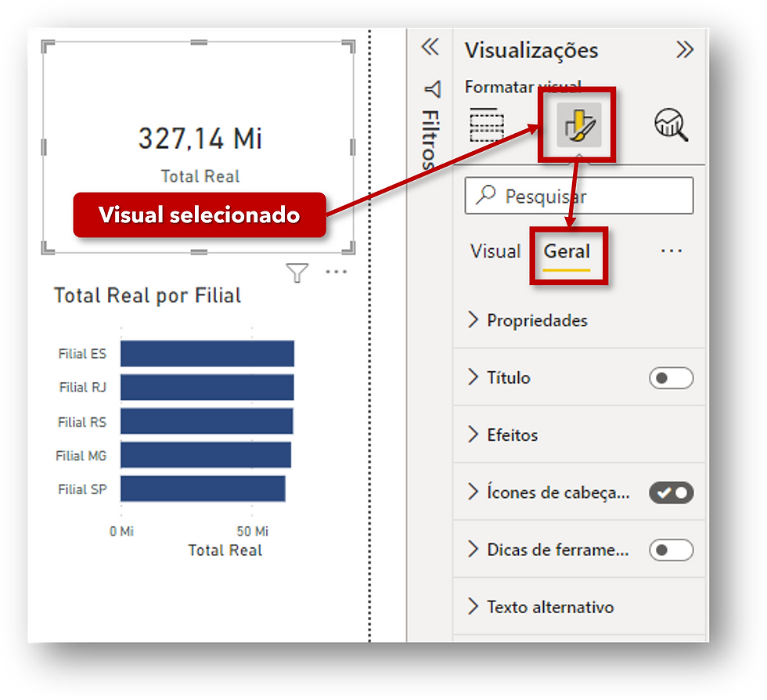Screen dimensions: 767x700
Task: Collapse the Visualizações pane double-chevron
Action: point(684,49)
